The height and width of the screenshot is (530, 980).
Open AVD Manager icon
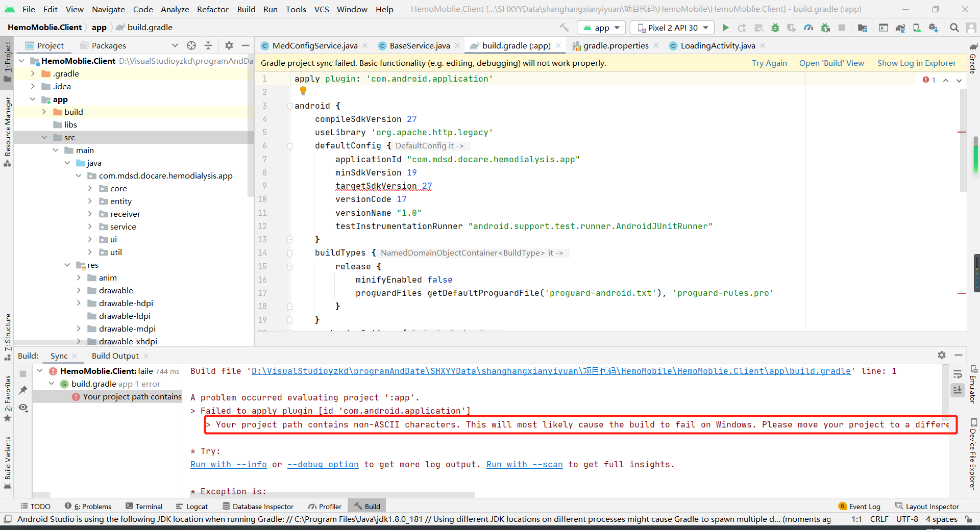coord(917,28)
